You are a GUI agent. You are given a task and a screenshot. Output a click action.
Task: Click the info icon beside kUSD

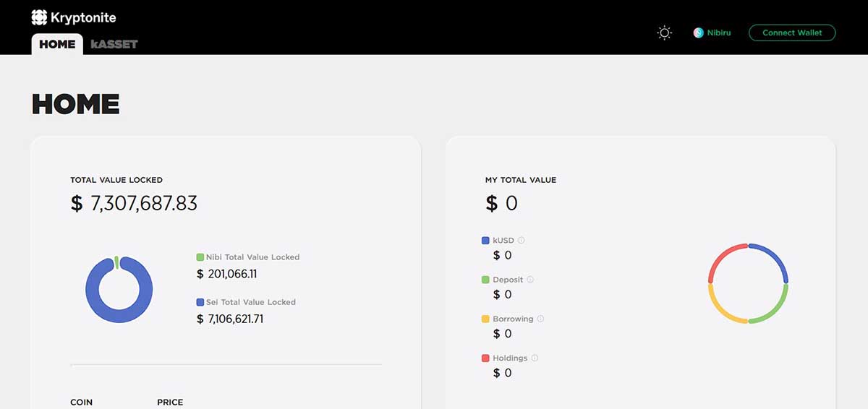click(521, 240)
